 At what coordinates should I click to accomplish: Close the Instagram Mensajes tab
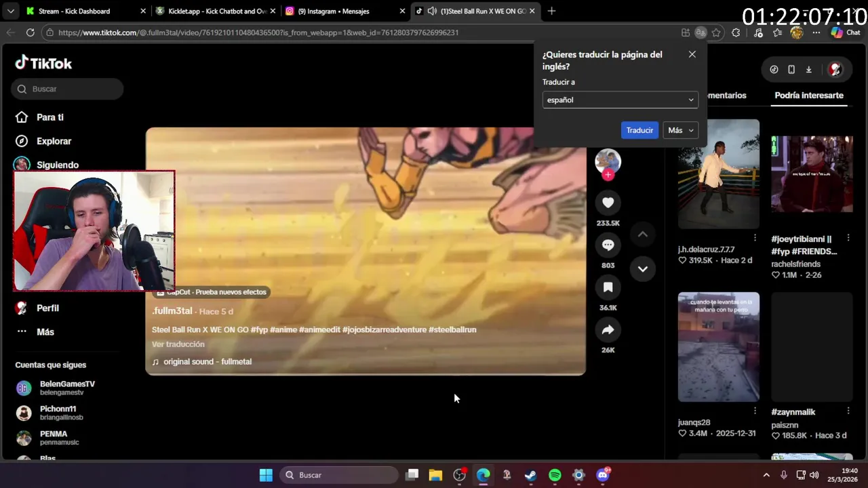point(402,11)
